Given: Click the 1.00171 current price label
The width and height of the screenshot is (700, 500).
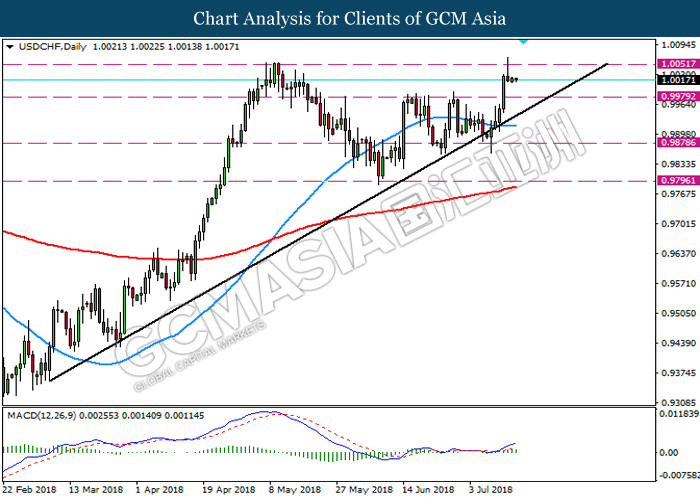Looking at the screenshot, I should pyautogui.click(x=678, y=80).
